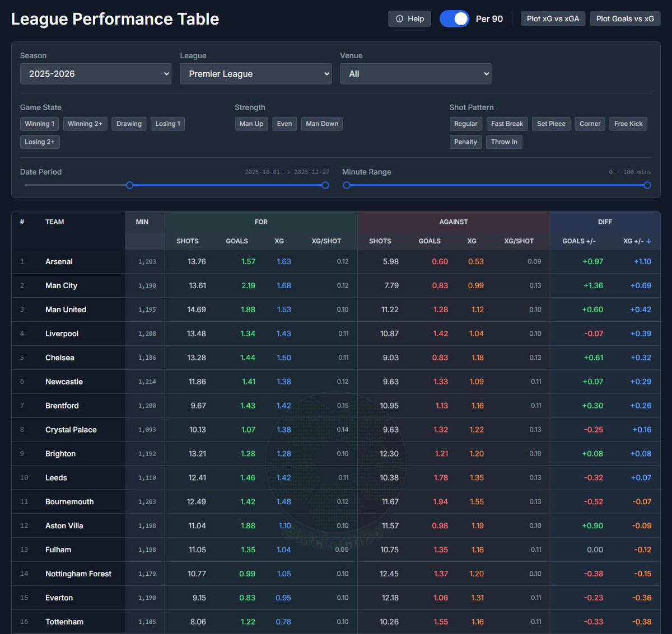Sort by AGAINST SHOTS column header
Image resolution: width=672 pixels, height=634 pixels.
(380, 241)
